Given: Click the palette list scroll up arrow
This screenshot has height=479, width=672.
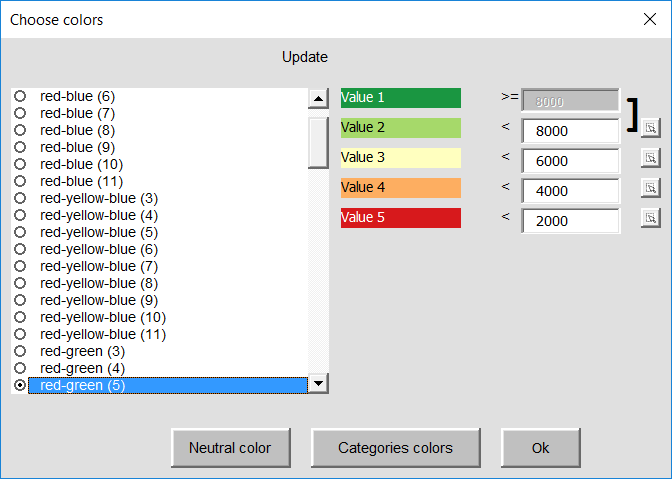Looking at the screenshot, I should point(318,99).
